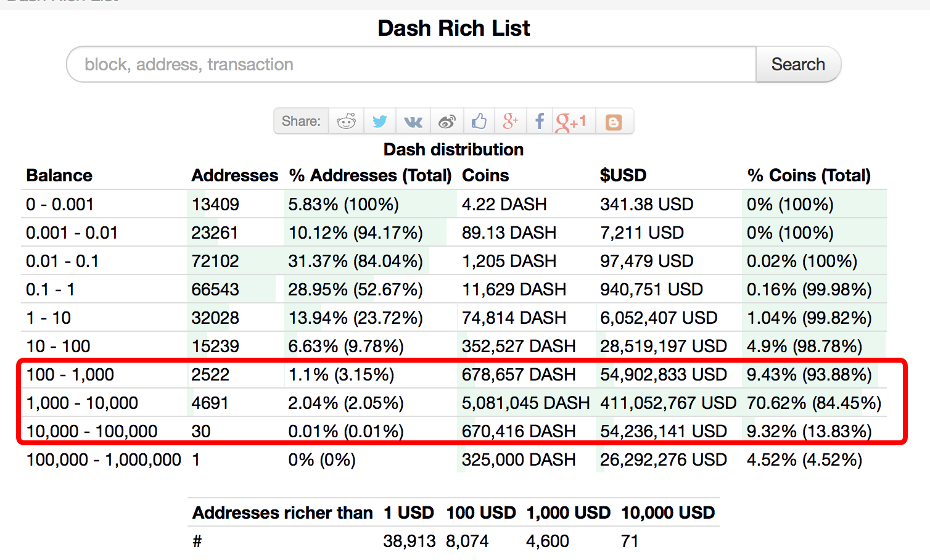Click the % Addresses (Total) column header
This screenshot has height=560, width=930.
point(370,176)
